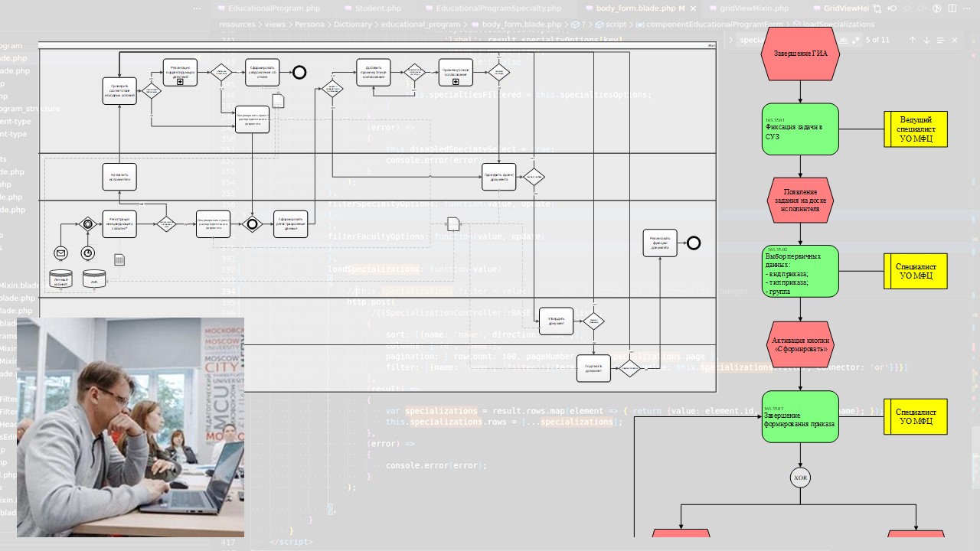Toggle Find in Selection option

940,40
